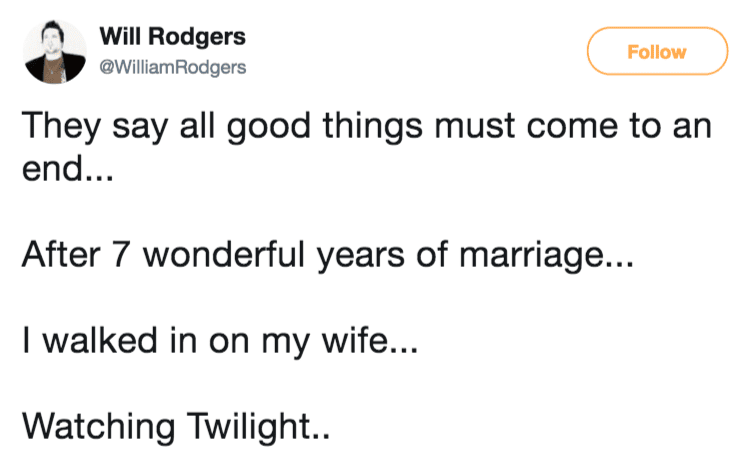Open the Will Rodgers display name link
The width and height of the screenshot is (744, 458).
[172, 38]
